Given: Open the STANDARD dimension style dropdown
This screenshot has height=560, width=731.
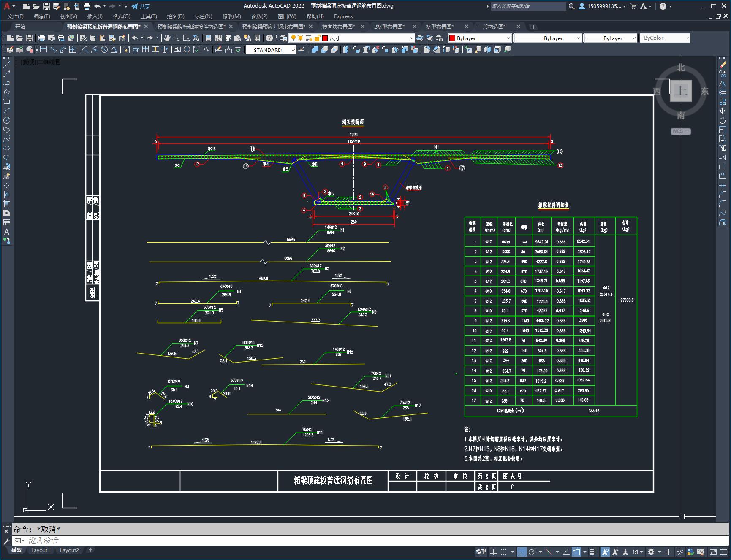Looking at the screenshot, I should [271, 50].
